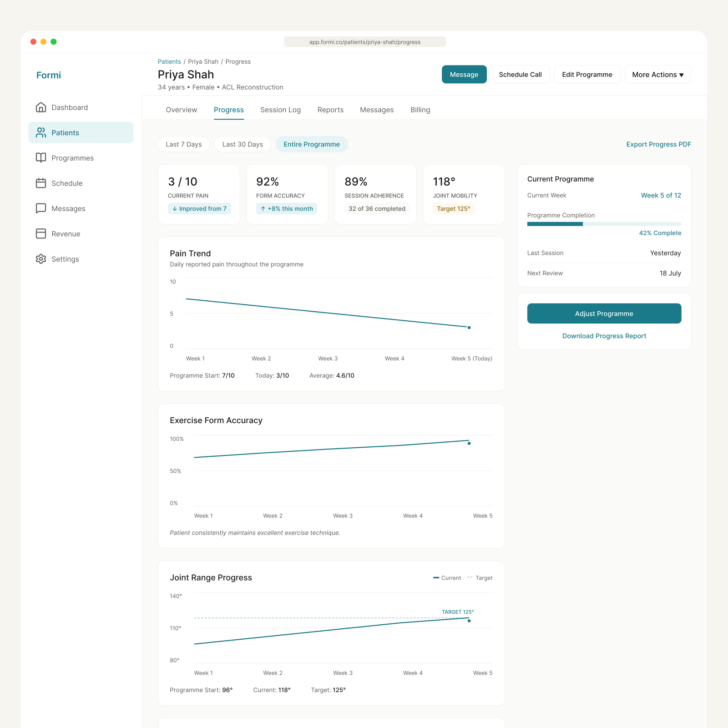728x728 pixels.
Task: Click the browser address bar URL
Action: [x=365, y=42]
